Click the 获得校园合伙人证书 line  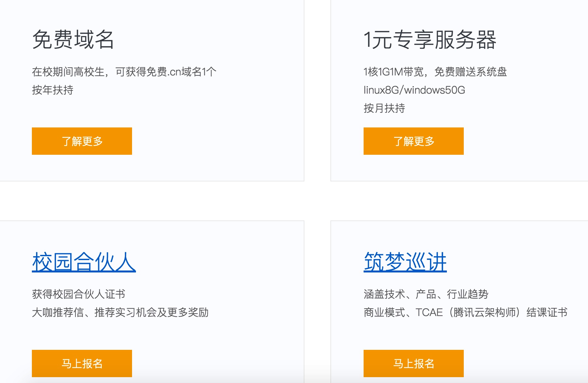(78, 294)
